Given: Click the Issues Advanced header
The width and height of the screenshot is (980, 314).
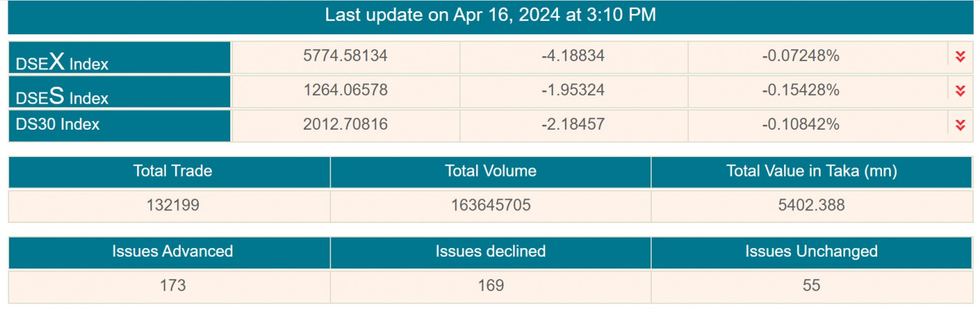Looking at the screenshot, I should coord(172,252).
